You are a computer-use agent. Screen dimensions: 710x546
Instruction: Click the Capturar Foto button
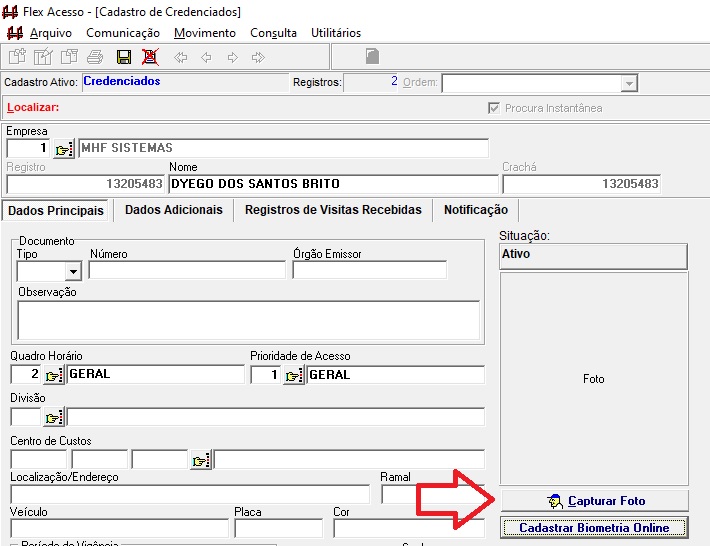595,501
